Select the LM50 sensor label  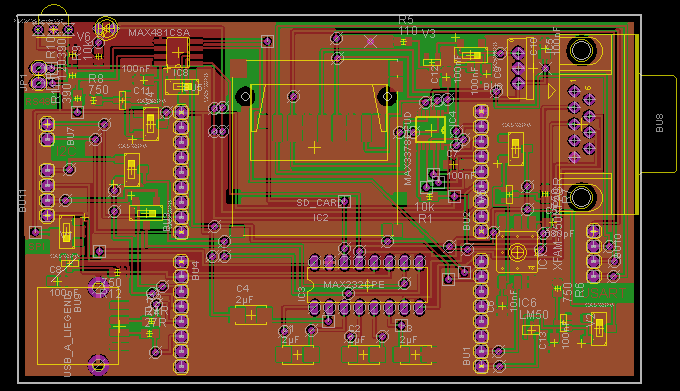click(x=534, y=315)
